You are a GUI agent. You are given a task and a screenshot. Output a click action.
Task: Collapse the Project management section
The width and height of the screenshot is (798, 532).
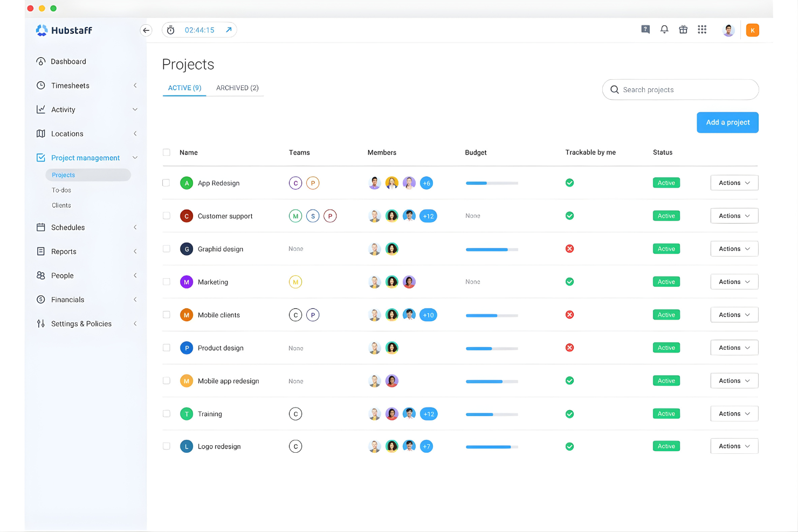(x=134, y=157)
